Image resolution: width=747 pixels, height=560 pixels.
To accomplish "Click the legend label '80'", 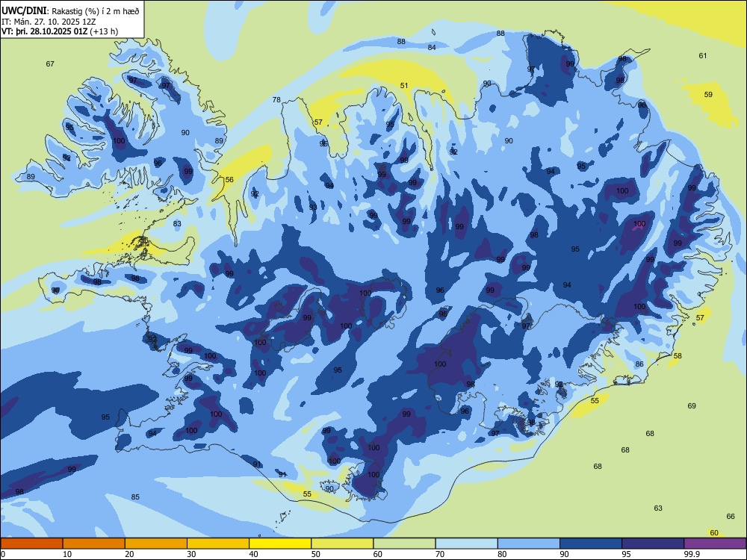I will pos(502,554).
